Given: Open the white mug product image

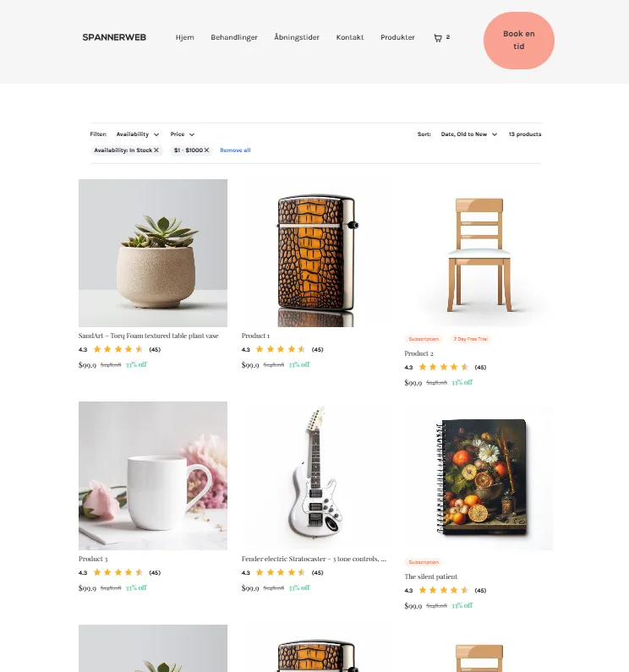Looking at the screenshot, I should (x=153, y=476).
